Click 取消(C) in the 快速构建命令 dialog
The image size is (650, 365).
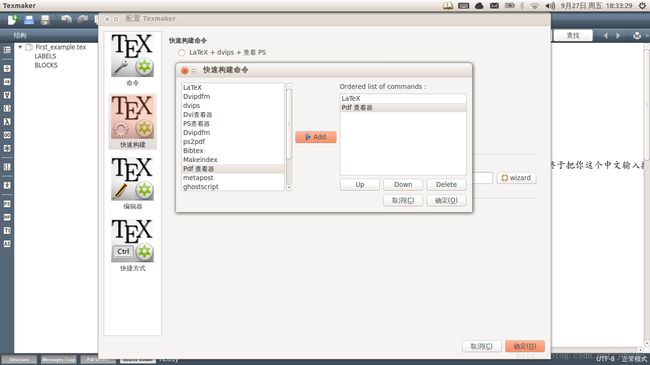[x=403, y=200]
